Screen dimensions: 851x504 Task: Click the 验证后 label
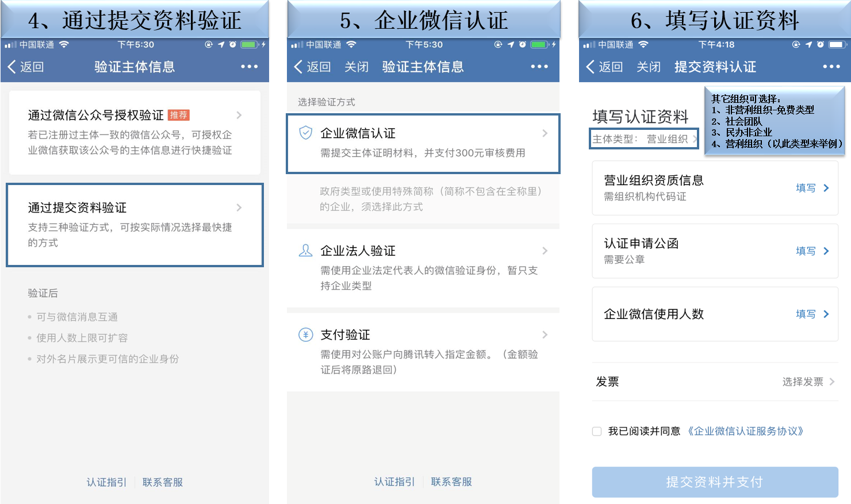coord(43,293)
